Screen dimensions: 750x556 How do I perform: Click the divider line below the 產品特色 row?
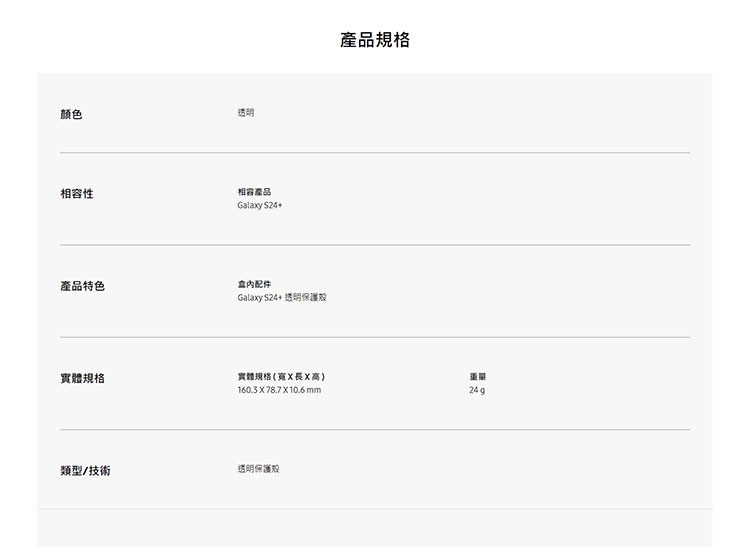click(x=375, y=337)
